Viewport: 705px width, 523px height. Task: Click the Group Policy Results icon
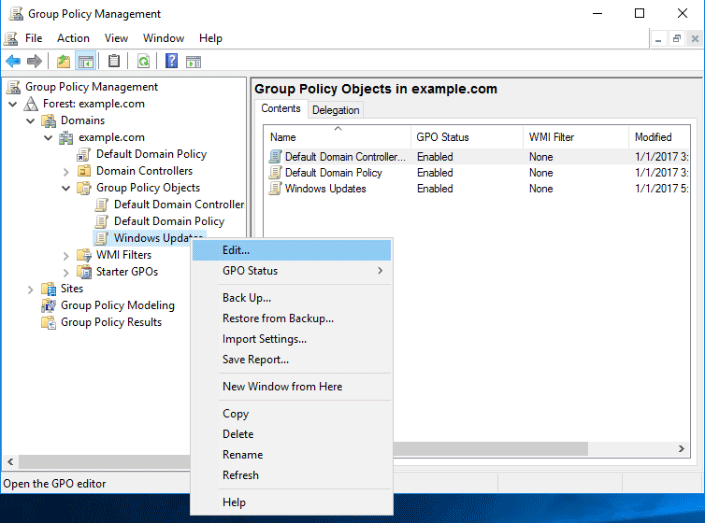(x=48, y=322)
